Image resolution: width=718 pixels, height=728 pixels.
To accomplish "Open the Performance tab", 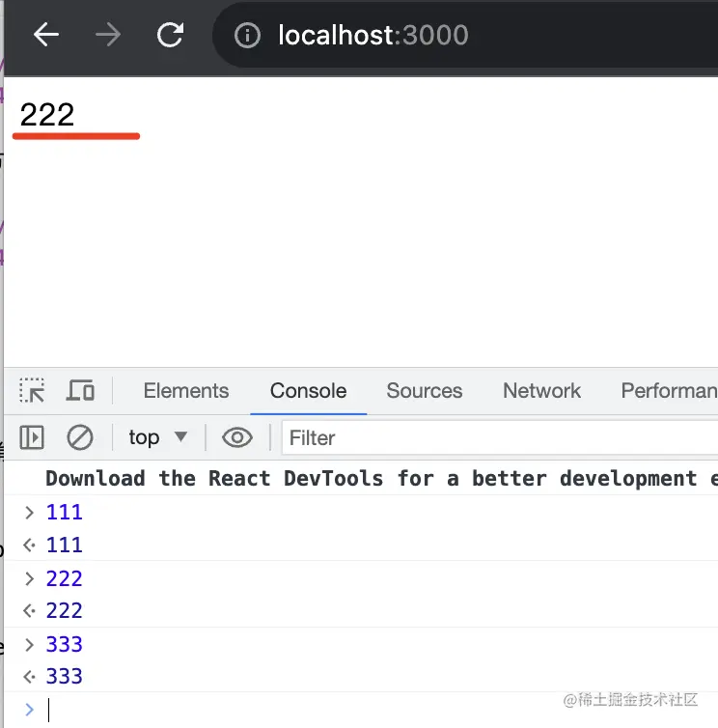I will 670,390.
